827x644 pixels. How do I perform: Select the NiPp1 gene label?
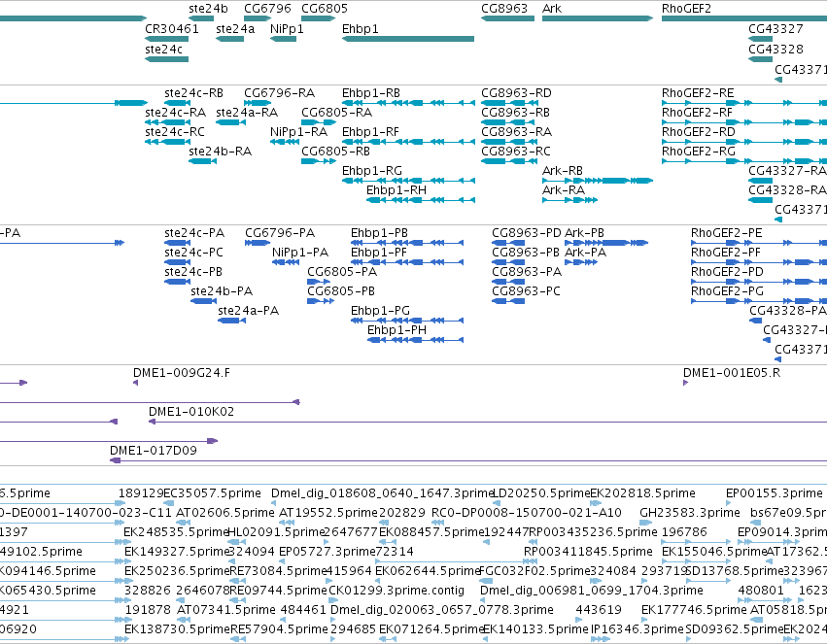(x=287, y=29)
